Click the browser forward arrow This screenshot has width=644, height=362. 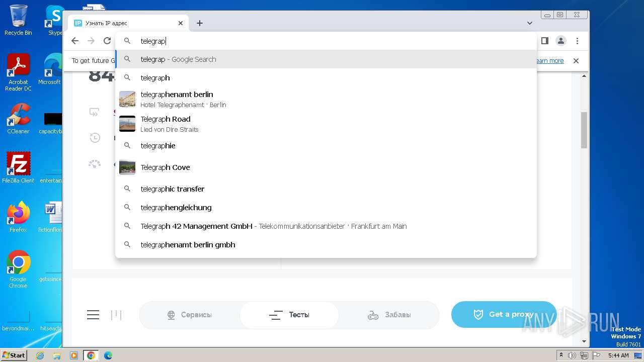coord(91,41)
